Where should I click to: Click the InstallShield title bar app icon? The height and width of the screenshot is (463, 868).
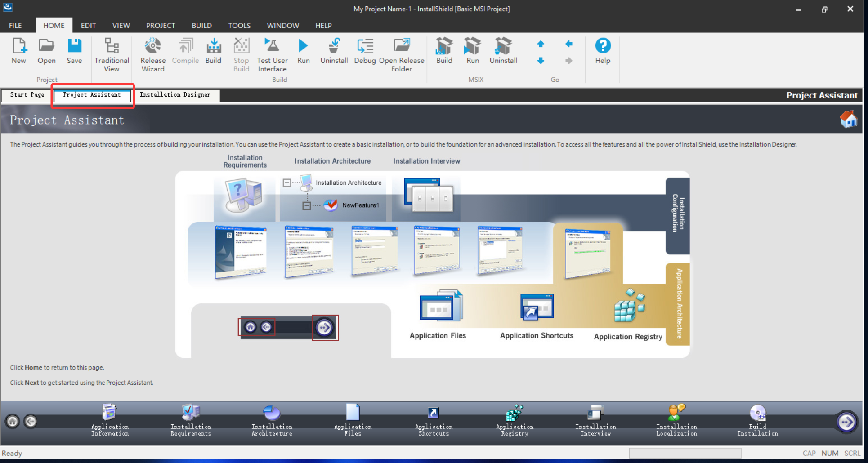coord(8,7)
